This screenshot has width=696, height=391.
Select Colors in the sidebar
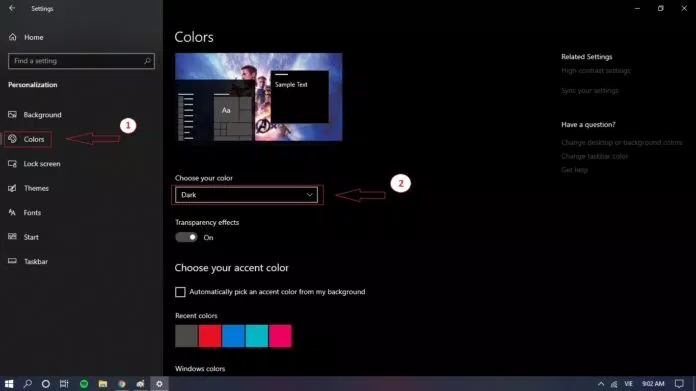34,139
